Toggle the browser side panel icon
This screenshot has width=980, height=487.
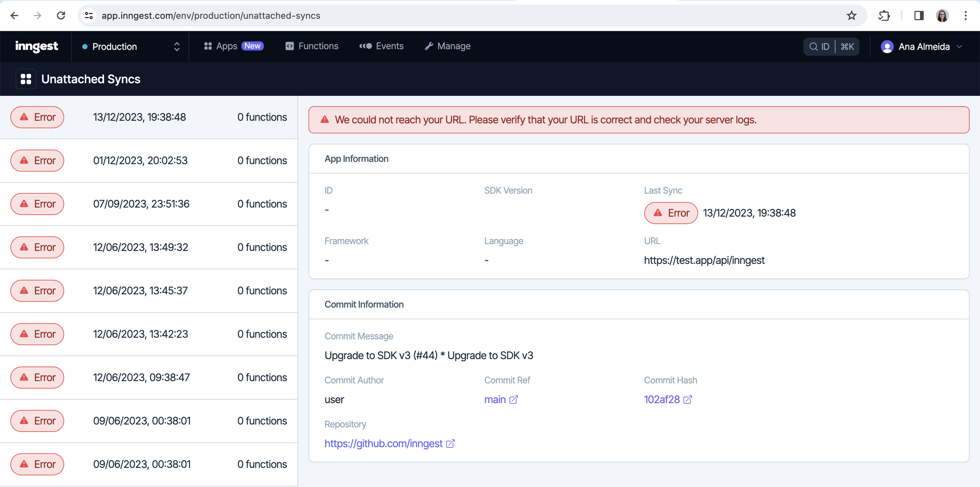tap(919, 16)
